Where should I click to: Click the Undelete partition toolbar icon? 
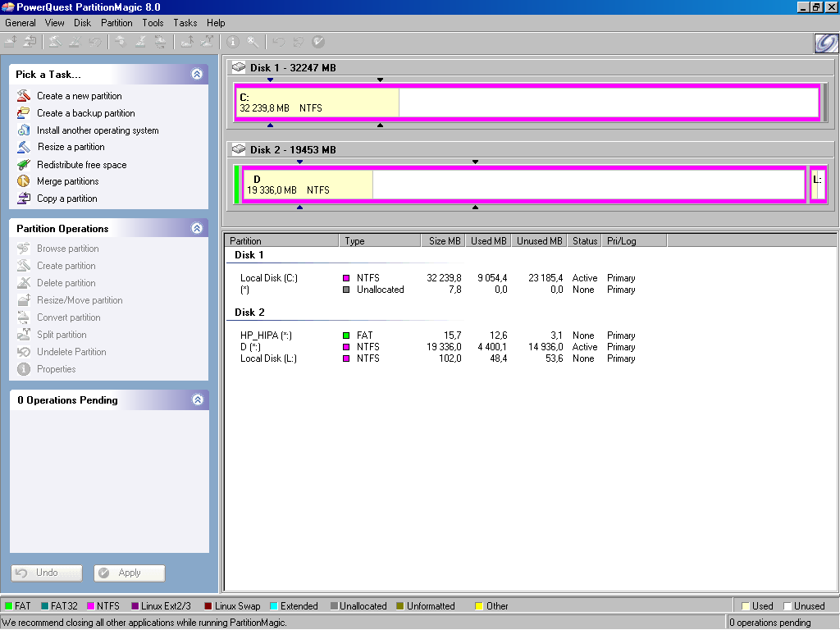coord(95,42)
